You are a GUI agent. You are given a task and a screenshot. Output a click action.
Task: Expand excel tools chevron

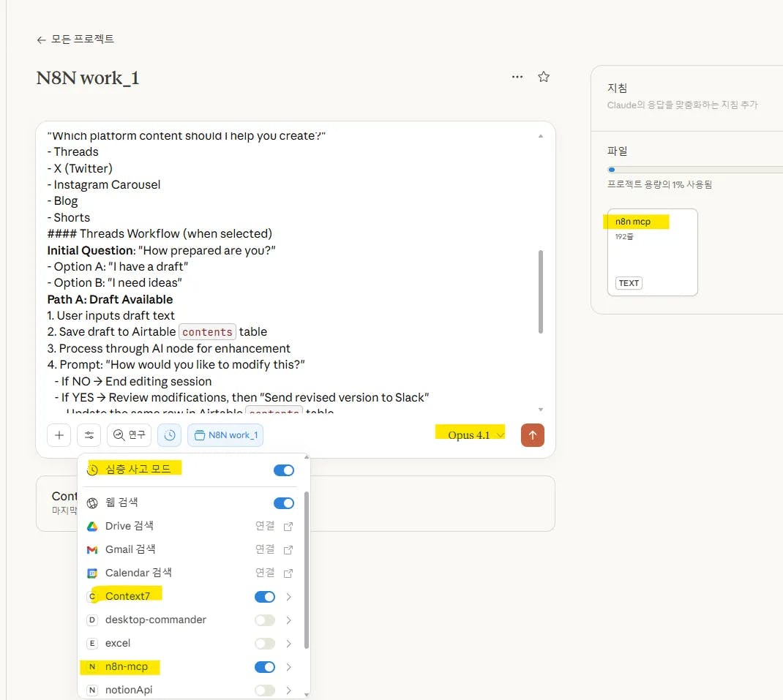(x=288, y=644)
